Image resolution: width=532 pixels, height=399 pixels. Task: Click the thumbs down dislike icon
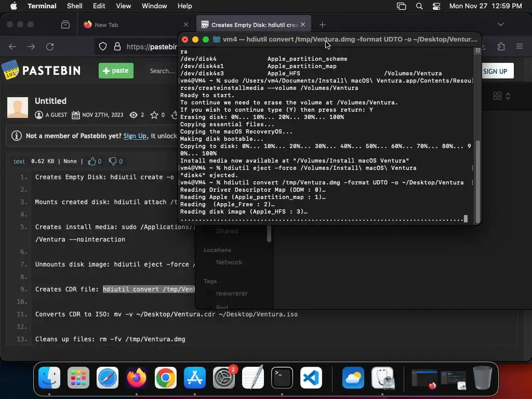point(113,161)
